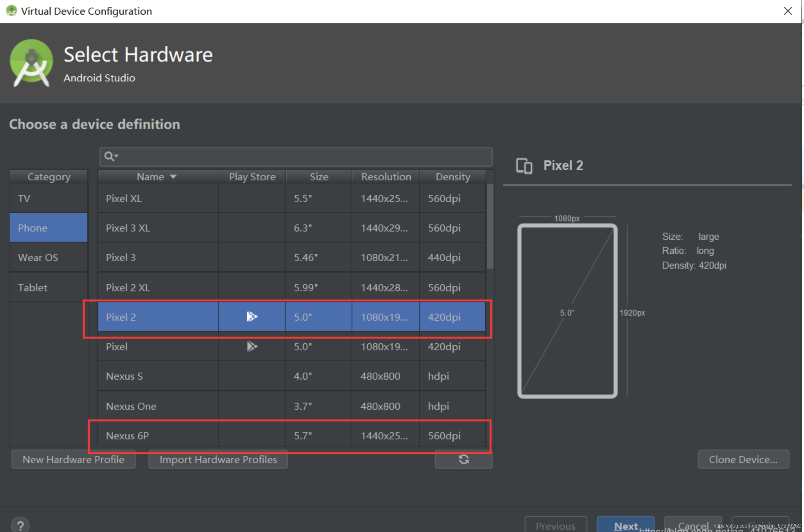The height and width of the screenshot is (532, 804).
Task: Focus the device search input field
Action: pyautogui.click(x=296, y=157)
